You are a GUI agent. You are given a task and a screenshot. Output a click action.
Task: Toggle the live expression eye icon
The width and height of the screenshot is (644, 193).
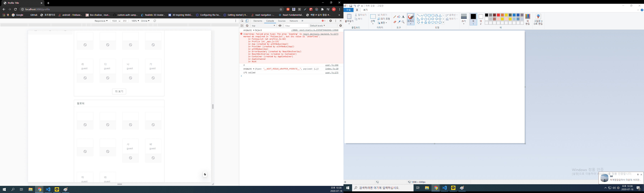pos(280,26)
